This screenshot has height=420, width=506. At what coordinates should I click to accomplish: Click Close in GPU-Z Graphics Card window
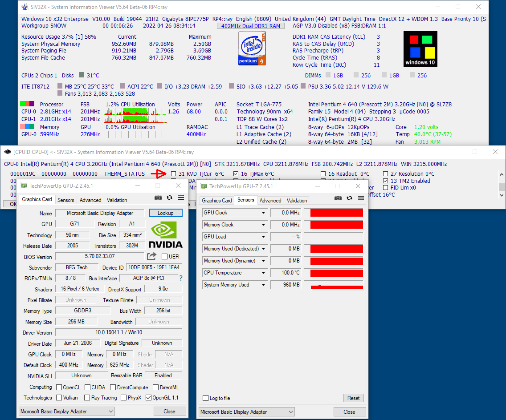click(x=169, y=411)
